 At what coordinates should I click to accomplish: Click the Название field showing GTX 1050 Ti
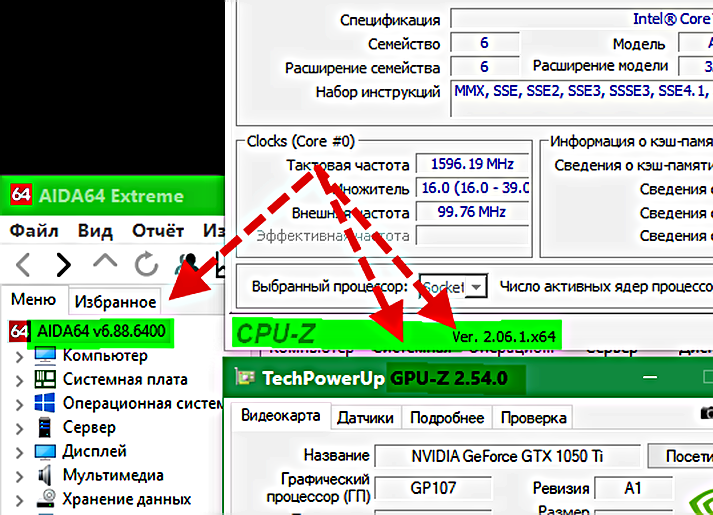coord(507,456)
